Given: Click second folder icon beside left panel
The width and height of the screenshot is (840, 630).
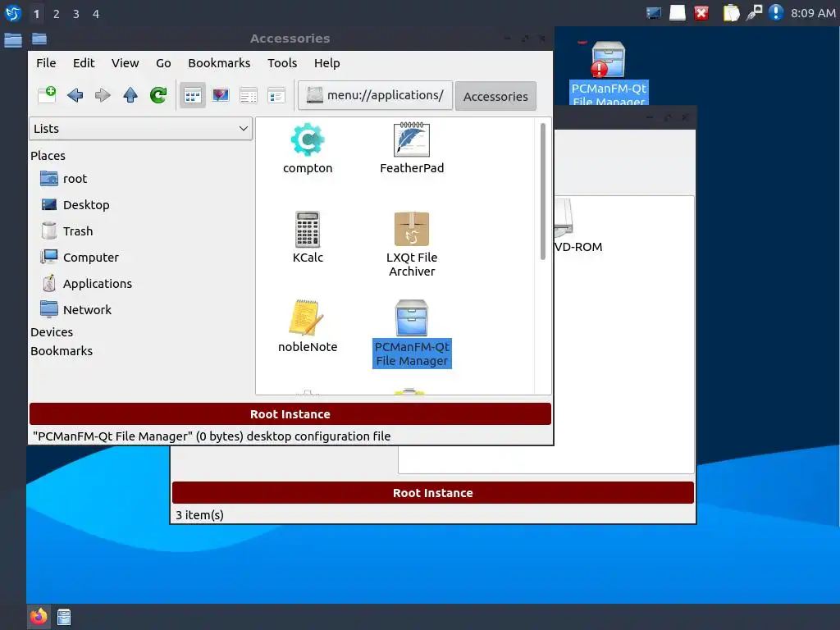Looking at the screenshot, I should click(x=39, y=39).
